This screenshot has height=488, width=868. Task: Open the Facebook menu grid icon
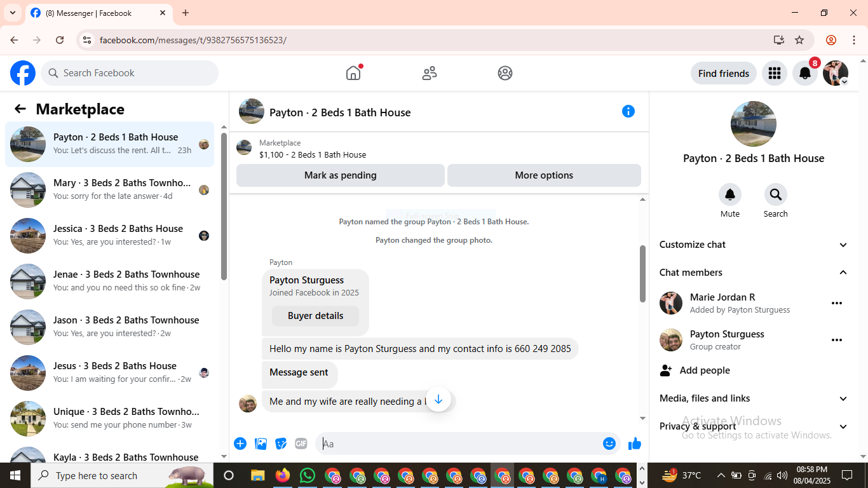coord(774,73)
